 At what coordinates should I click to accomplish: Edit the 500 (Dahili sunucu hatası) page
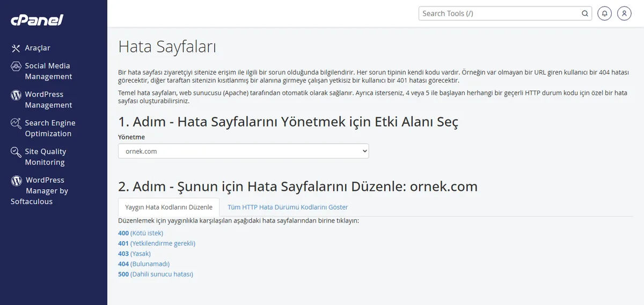click(156, 274)
